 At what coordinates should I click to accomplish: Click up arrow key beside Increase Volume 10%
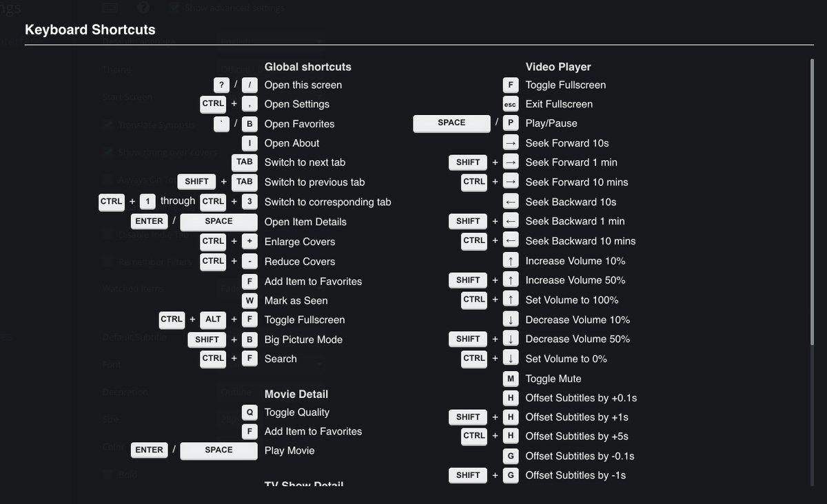click(x=510, y=261)
